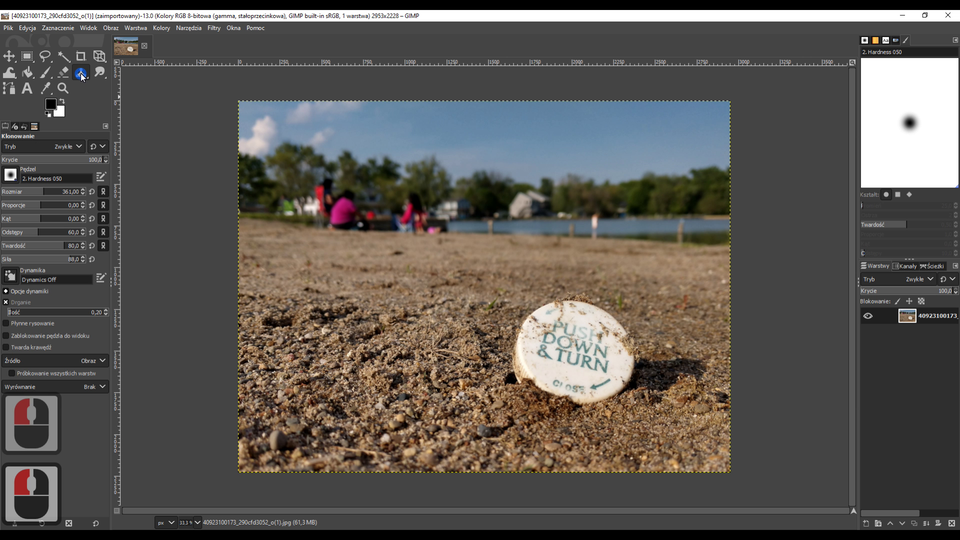960x540 pixels.
Task: Select diamond brush shape in Kształt
Action: 909,195
